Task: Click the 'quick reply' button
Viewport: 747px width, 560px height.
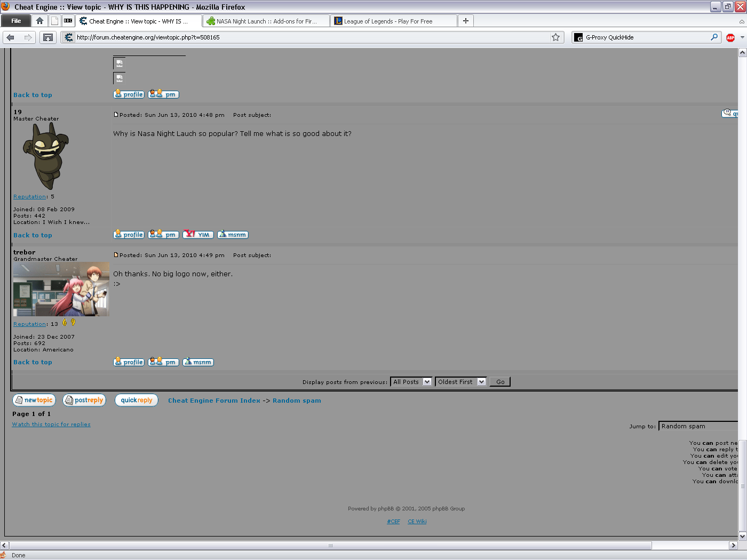Action: click(136, 401)
